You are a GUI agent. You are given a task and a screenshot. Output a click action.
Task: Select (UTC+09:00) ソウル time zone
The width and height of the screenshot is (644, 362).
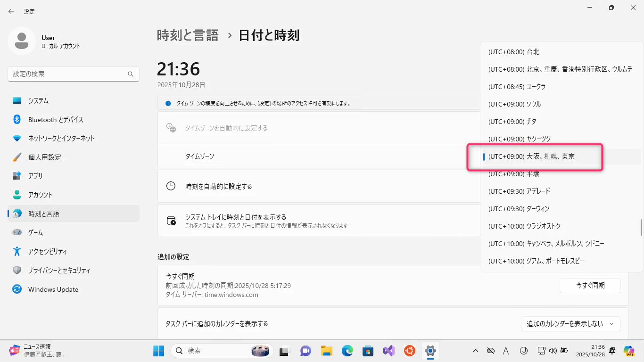point(561,104)
